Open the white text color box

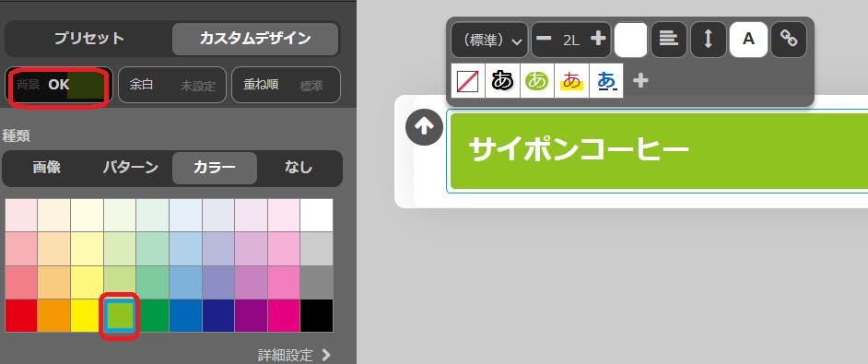click(630, 40)
